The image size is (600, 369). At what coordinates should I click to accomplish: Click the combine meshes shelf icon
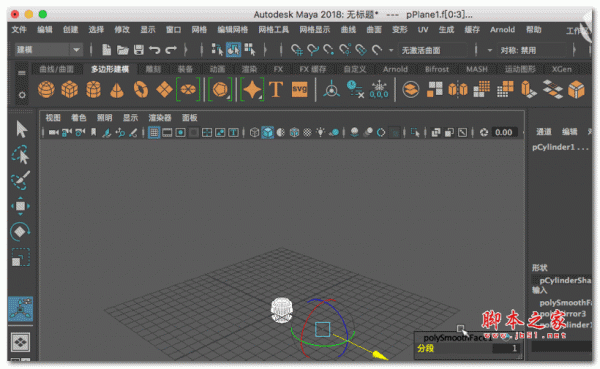tap(411, 90)
